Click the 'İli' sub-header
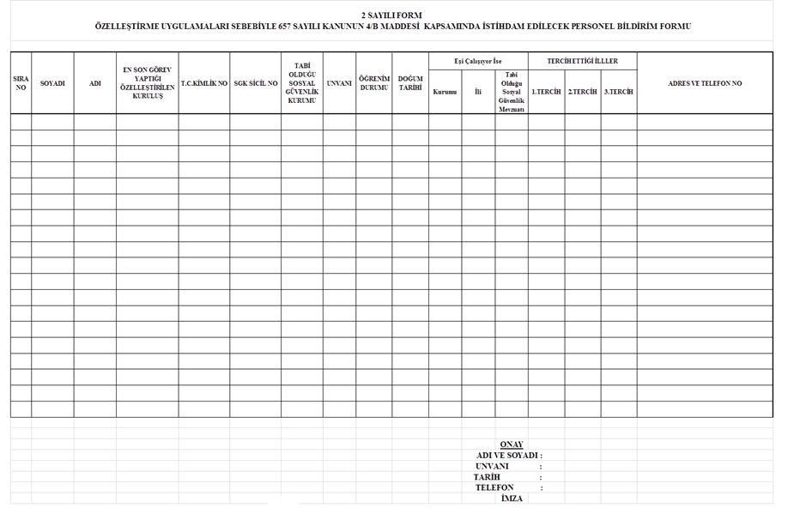Screen dimensions: 800x532 coord(478,92)
